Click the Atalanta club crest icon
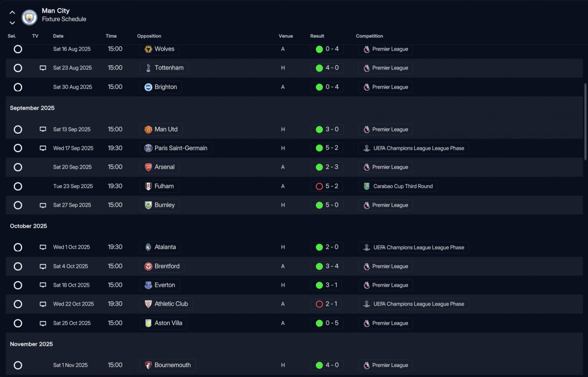Viewport: 588px width, 377px height. pyautogui.click(x=148, y=248)
